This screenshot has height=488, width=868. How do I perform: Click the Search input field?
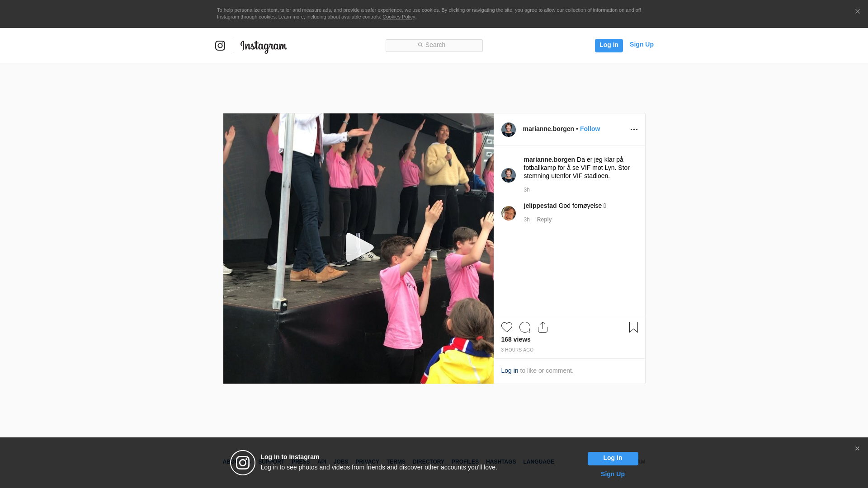(434, 45)
